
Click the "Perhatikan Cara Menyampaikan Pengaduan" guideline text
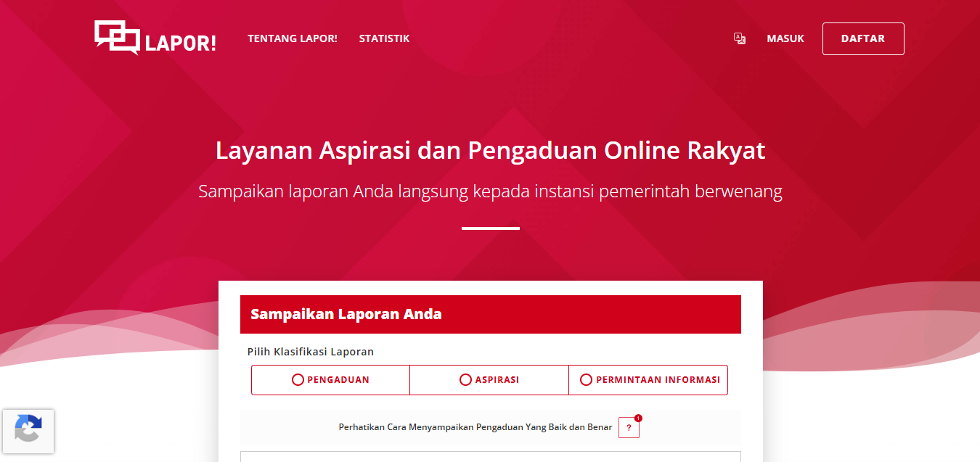point(475,428)
